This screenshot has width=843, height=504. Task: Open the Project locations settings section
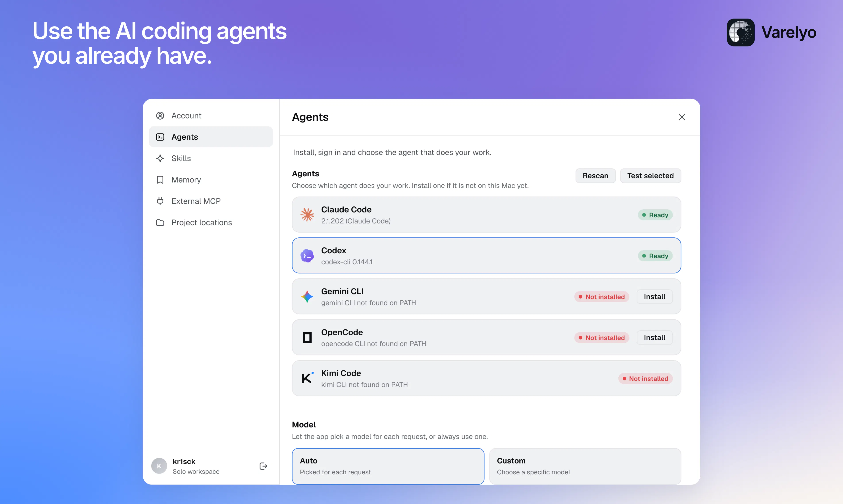pos(211,222)
